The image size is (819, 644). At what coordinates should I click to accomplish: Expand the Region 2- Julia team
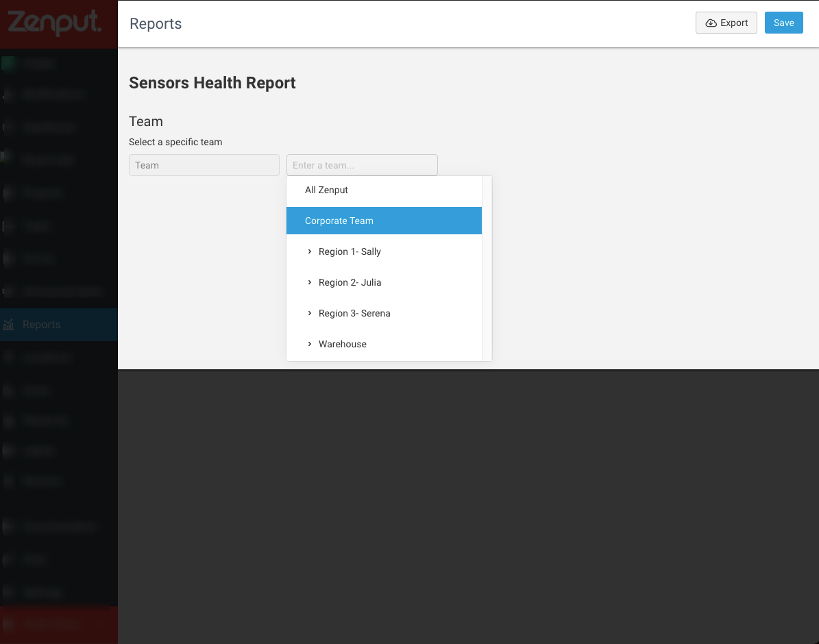coord(310,282)
